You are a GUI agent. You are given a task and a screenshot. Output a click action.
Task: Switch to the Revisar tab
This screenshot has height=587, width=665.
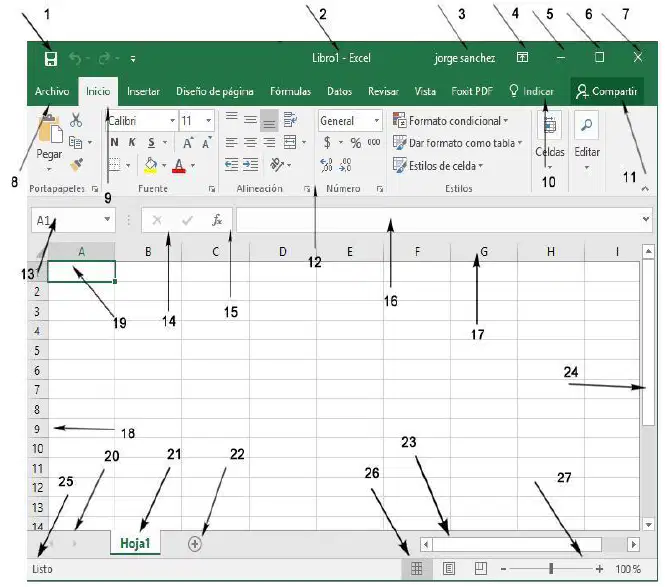pyautogui.click(x=383, y=91)
